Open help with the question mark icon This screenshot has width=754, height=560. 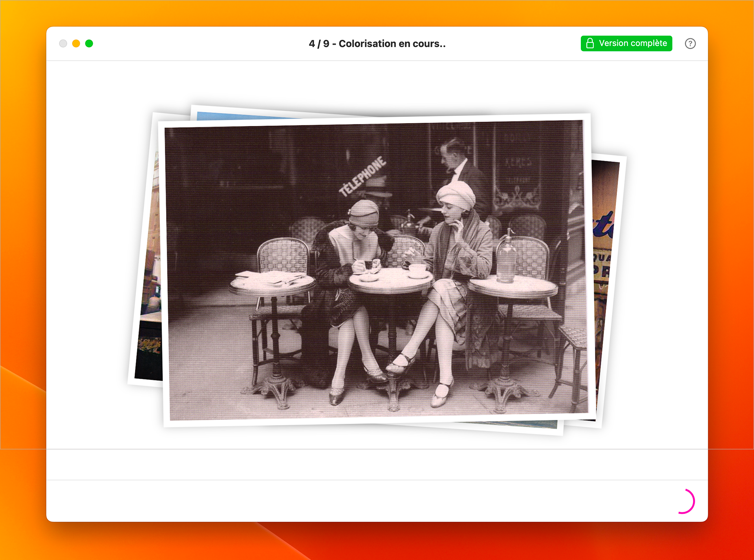690,44
